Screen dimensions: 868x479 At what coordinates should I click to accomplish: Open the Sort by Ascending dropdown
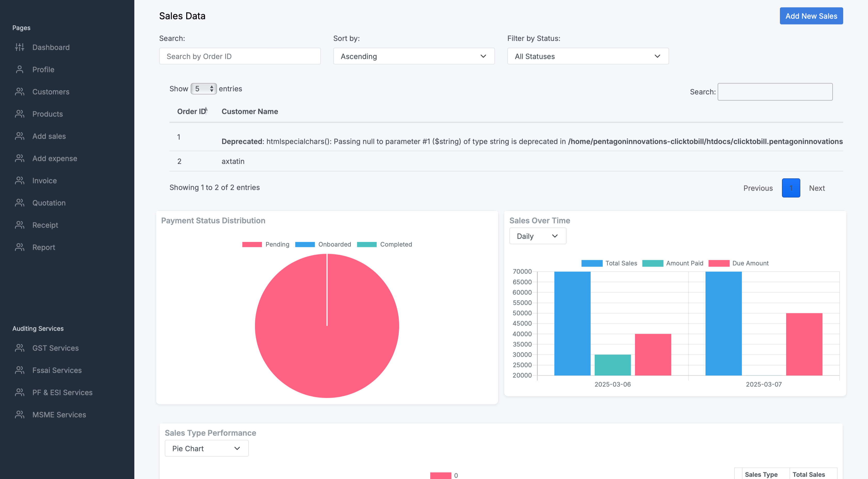coord(413,56)
